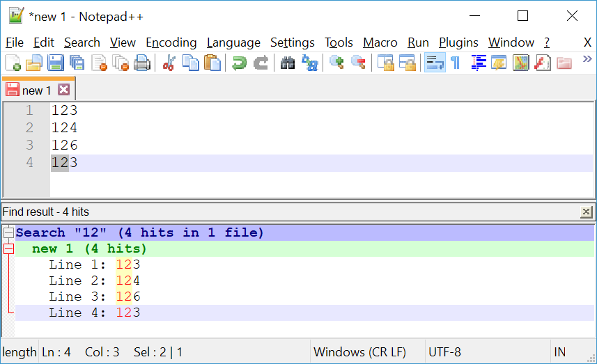Open the View menu

coord(123,42)
